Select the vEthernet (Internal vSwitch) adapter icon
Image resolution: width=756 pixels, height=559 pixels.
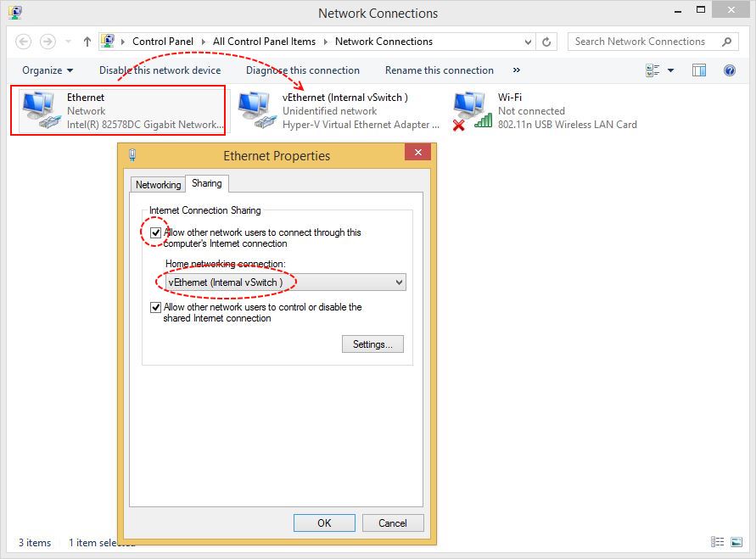point(256,111)
